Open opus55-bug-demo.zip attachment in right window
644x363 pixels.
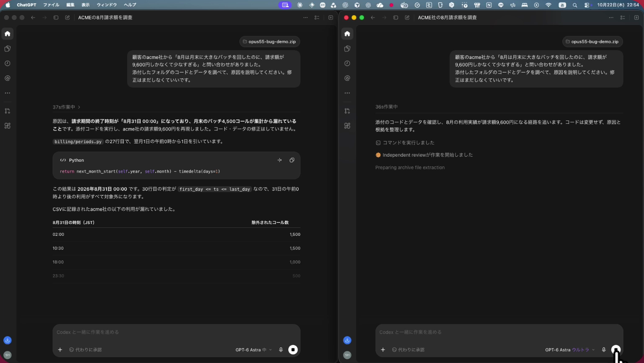tap(592, 42)
